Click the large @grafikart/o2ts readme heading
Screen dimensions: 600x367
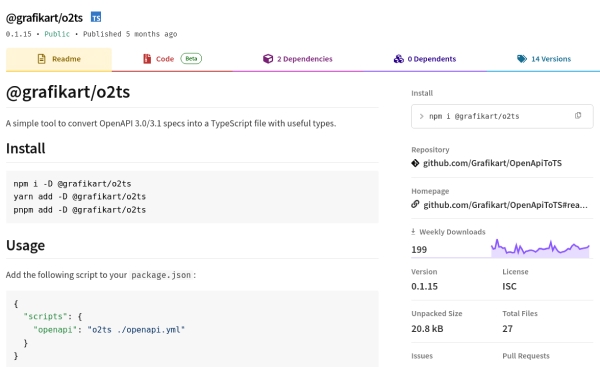point(68,92)
